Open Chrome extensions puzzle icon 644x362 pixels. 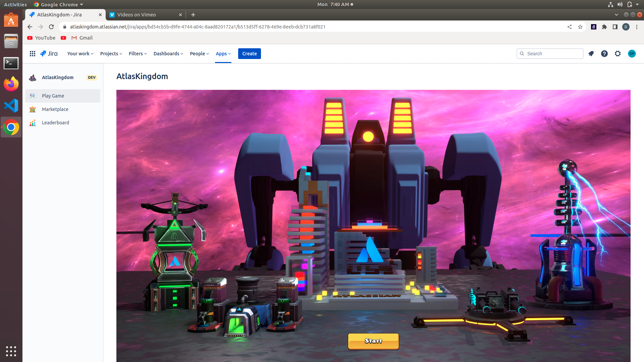604,27
